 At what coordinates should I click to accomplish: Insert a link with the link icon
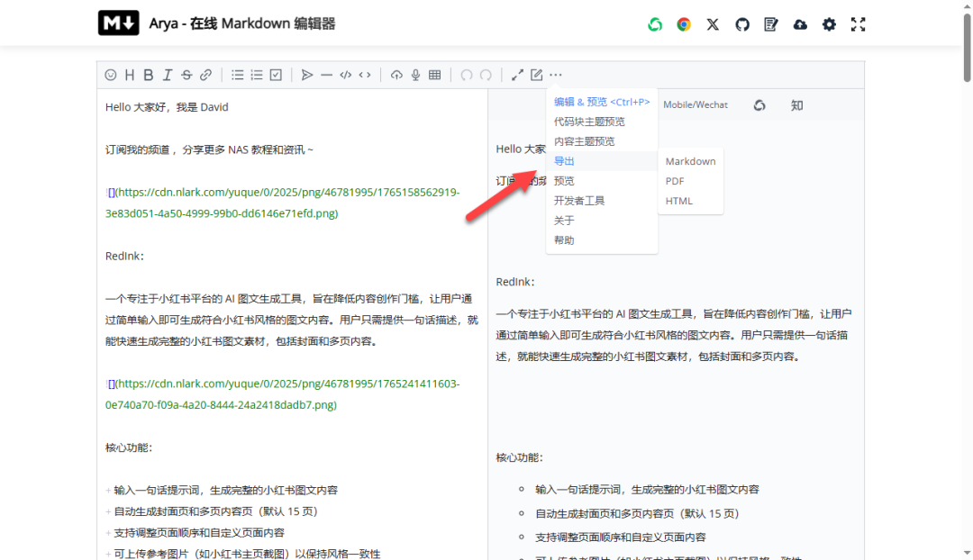[x=206, y=75]
